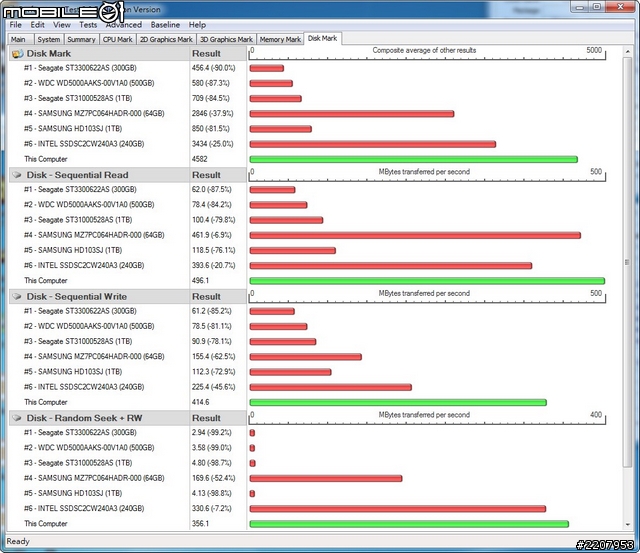This screenshot has width=640, height=553.
Task: Click Random Seek result 356.1
Action: pyautogui.click(x=200, y=524)
